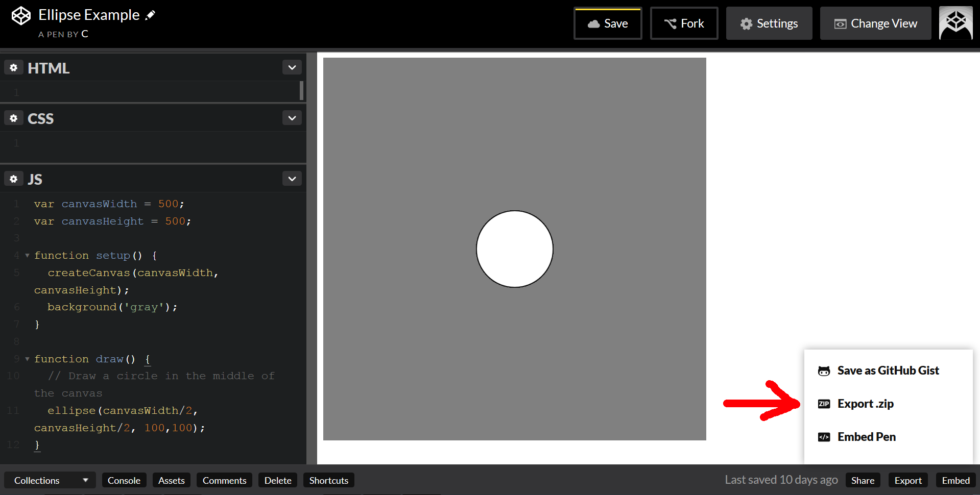Save the pen with Save button

click(x=608, y=23)
